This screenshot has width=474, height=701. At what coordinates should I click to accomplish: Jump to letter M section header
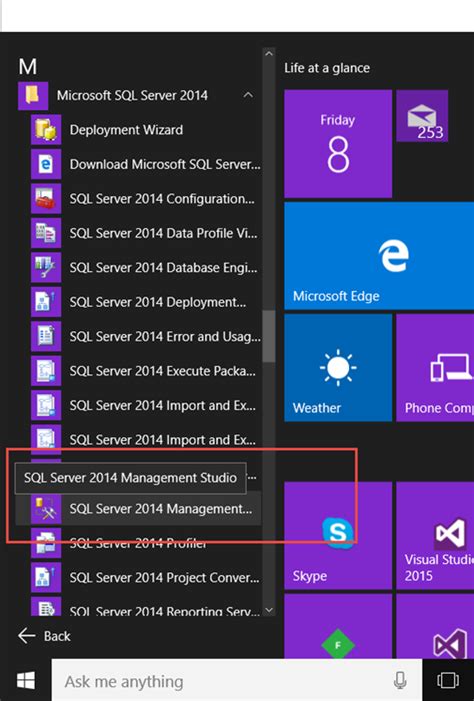[x=28, y=67]
